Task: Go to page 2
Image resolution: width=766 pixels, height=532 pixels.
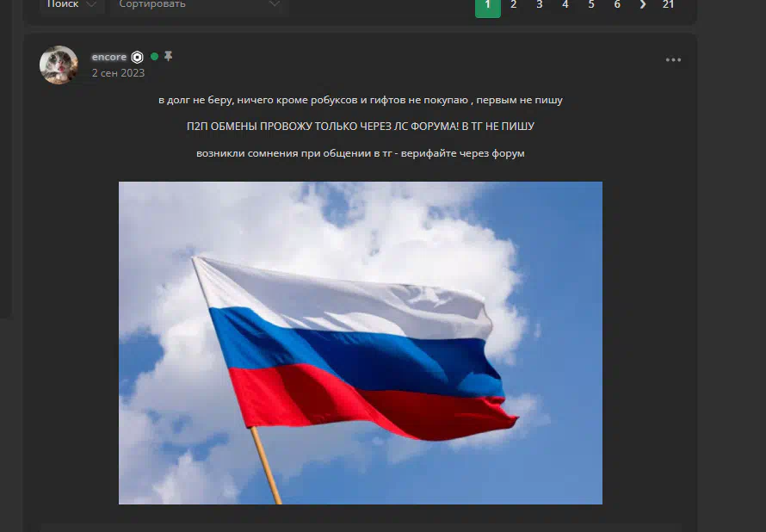Action: tap(514, 5)
